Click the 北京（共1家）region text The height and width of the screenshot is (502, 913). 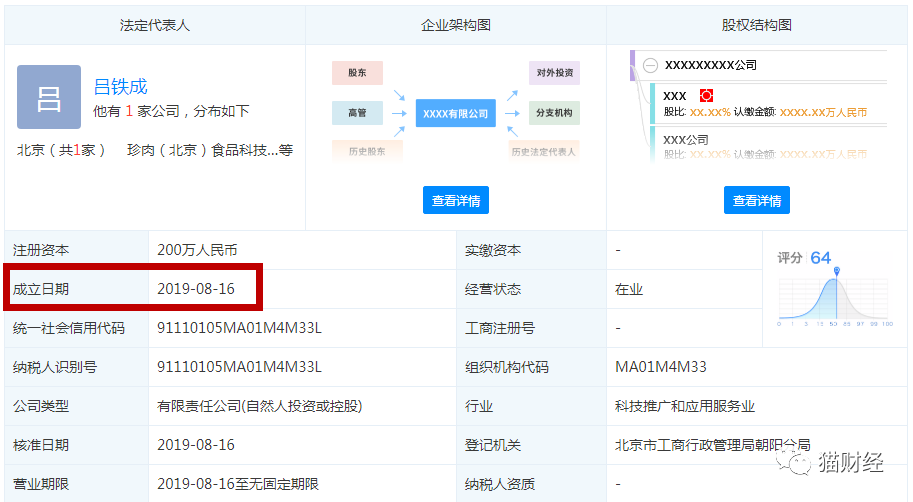(x=61, y=150)
